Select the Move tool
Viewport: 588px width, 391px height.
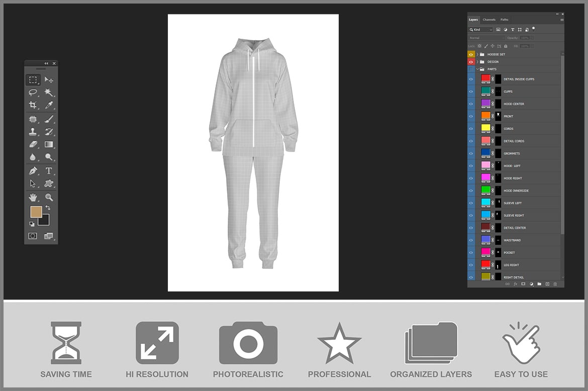coord(49,80)
